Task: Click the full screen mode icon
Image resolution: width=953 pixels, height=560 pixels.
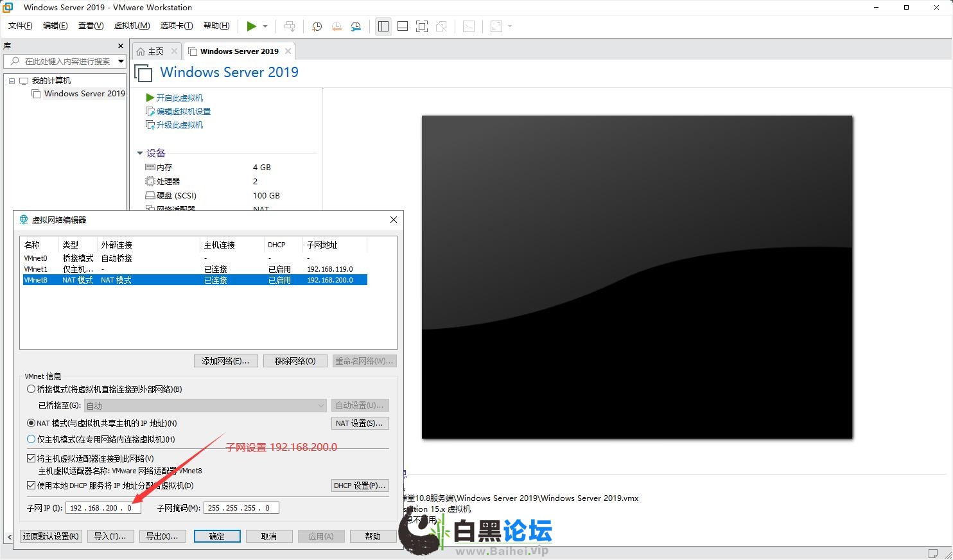Action: (422, 26)
